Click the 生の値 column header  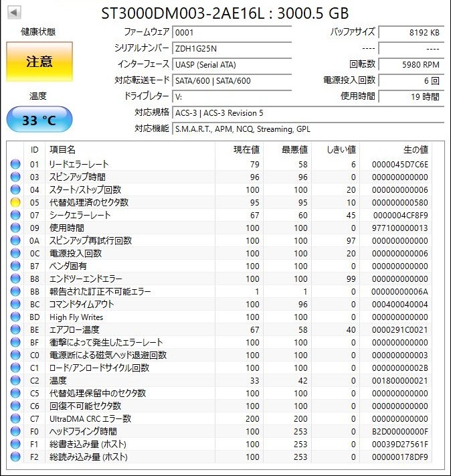[x=395, y=150]
